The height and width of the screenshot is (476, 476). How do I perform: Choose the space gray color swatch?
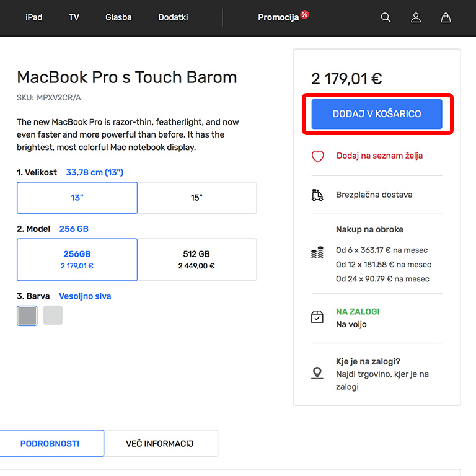pos(27,315)
